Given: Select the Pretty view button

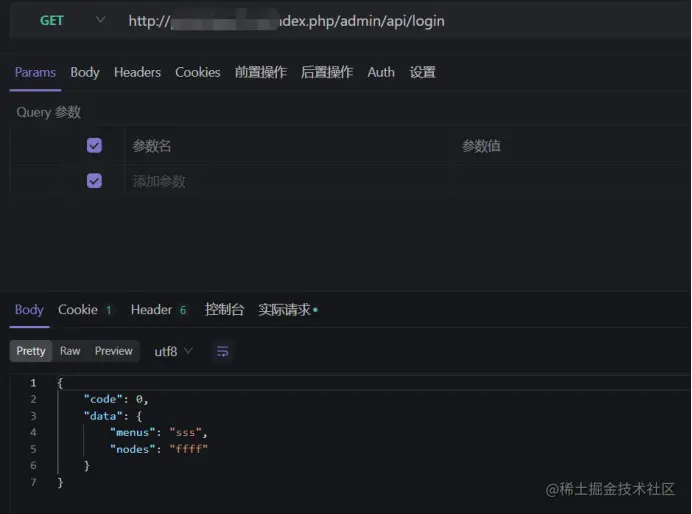Looking at the screenshot, I should click(x=31, y=351).
